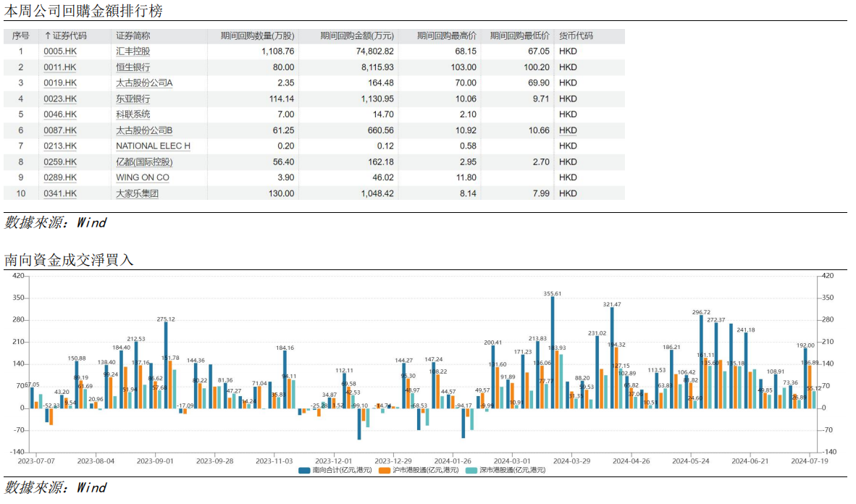This screenshot has height=504, width=856.
Task: Click the lowest price cell 100.20
Action: point(537,67)
